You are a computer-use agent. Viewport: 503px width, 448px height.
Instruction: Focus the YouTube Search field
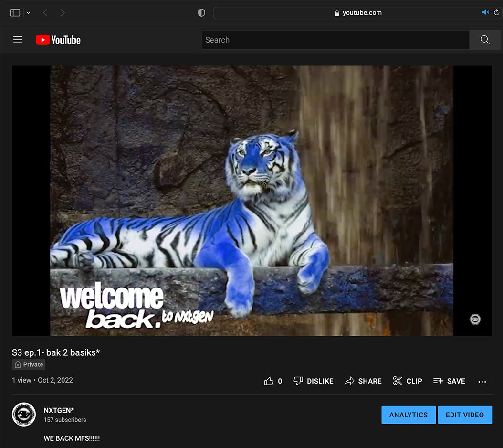point(335,40)
